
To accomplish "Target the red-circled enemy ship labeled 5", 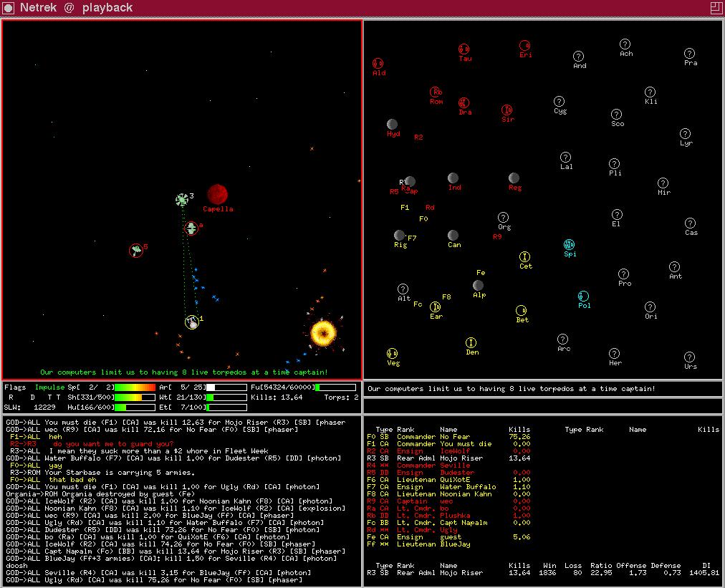I will 136,251.
